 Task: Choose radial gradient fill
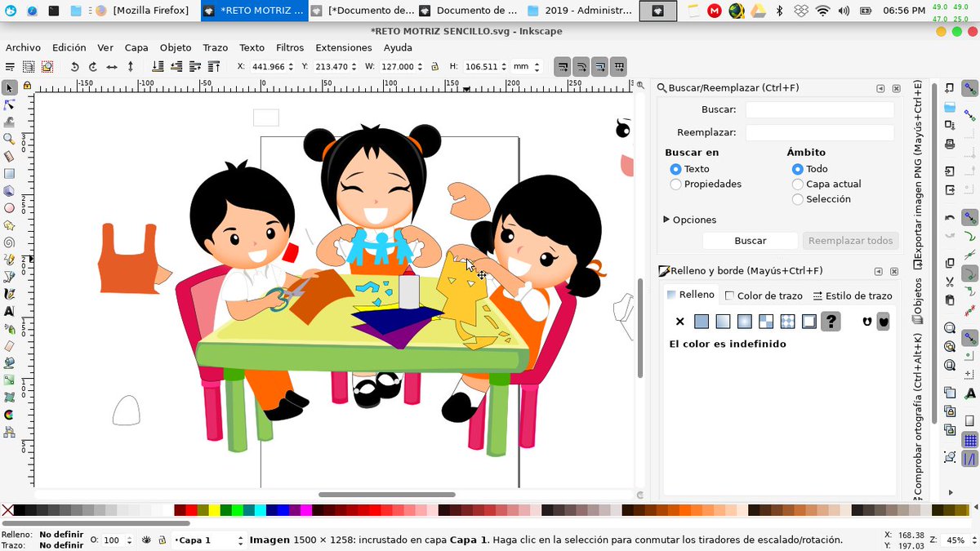[744, 322]
